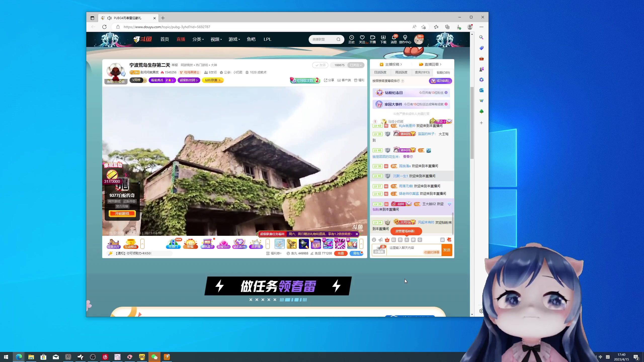Open the emoji picker in chat toolbar
The height and width of the screenshot is (362, 644).
pos(374,240)
